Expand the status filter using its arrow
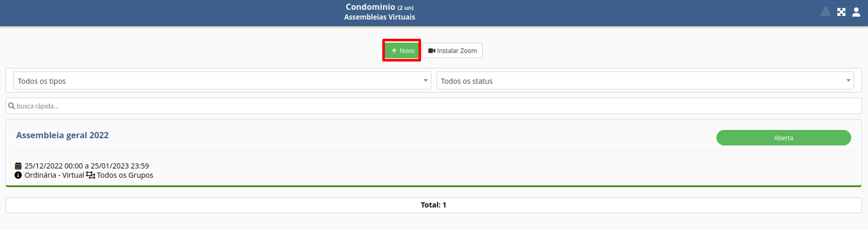 848,81
